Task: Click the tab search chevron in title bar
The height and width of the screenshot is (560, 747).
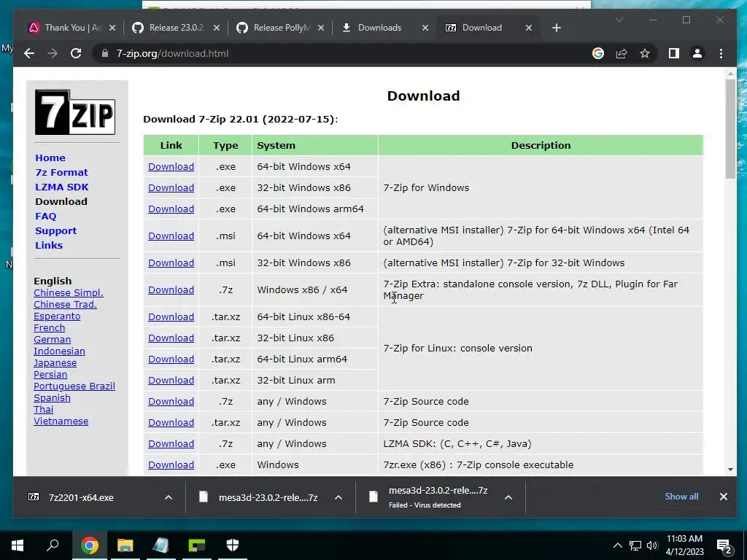Action: [619, 20]
